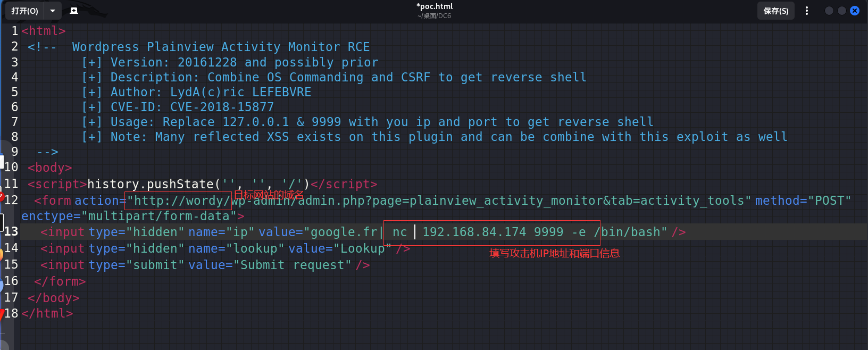Image resolution: width=868 pixels, height=350 pixels.
Task: Click the 保存(S) save button
Action: click(775, 11)
